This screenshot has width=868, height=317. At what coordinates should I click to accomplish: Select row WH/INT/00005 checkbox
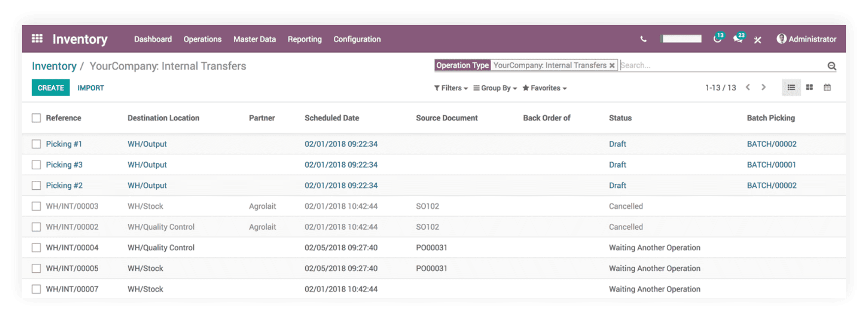[x=36, y=268]
